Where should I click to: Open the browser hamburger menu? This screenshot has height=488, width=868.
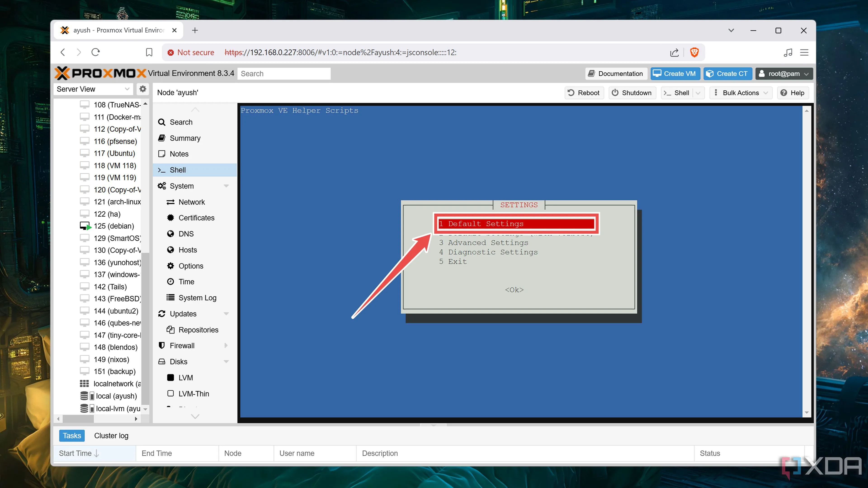pos(804,53)
